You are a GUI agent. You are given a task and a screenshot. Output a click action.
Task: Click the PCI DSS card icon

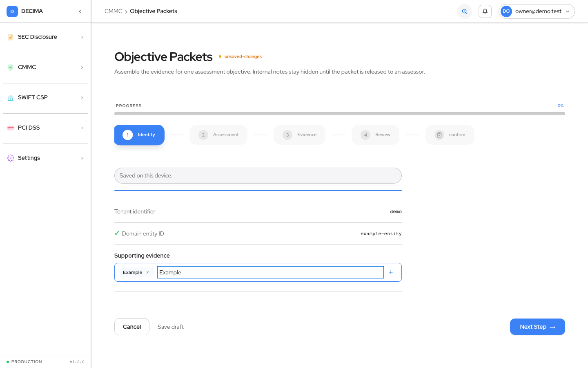[x=11, y=128]
